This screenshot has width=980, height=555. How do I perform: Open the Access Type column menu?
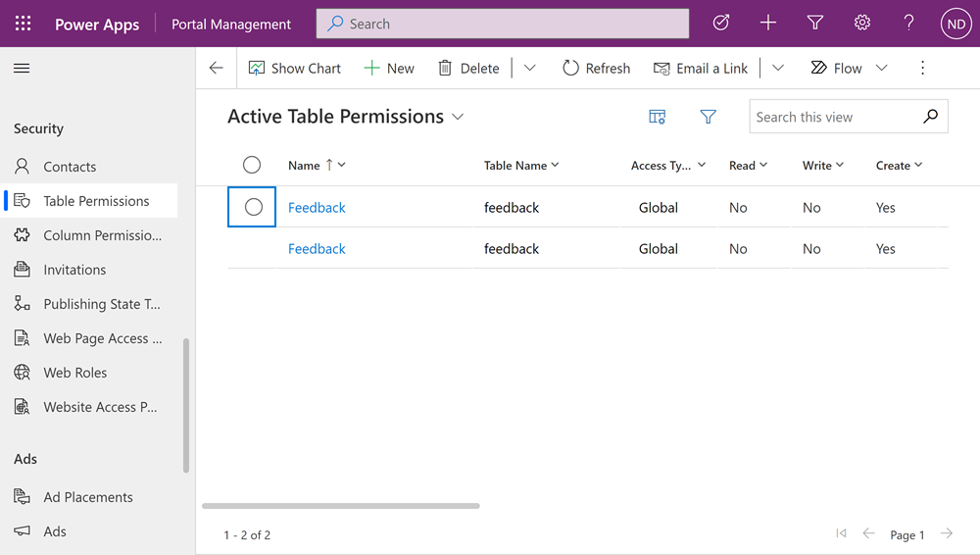(x=668, y=165)
